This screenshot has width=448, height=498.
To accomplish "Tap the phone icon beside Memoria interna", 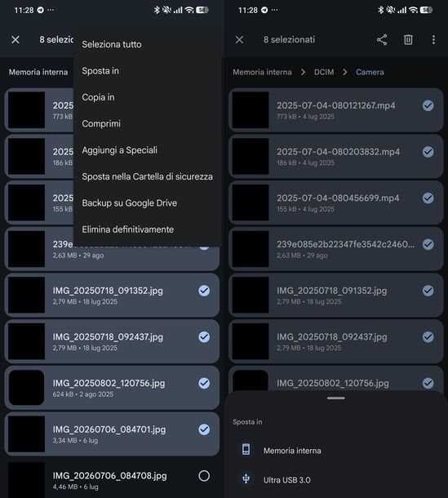I will pyautogui.click(x=246, y=450).
